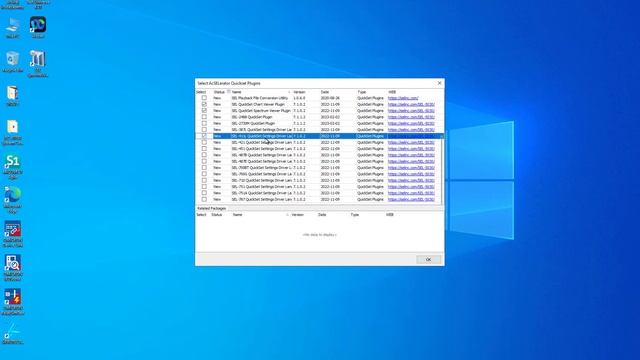The width and height of the screenshot is (640, 360).
Task: Open web link in SEL-421 driver row
Action: coord(411,142)
